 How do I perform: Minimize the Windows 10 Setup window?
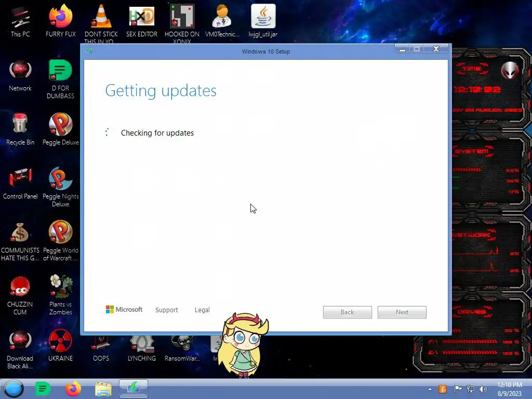tap(403, 49)
